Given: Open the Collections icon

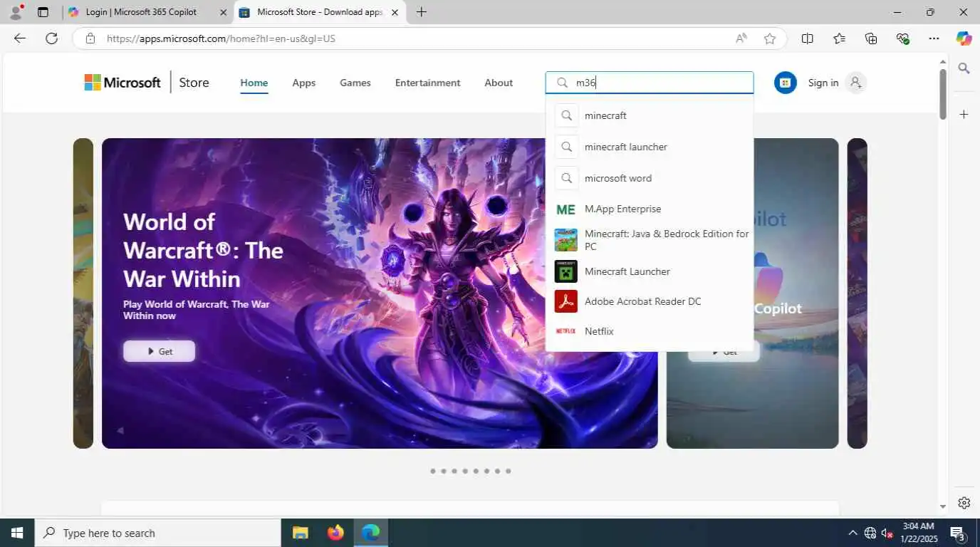Looking at the screenshot, I should pos(871,38).
